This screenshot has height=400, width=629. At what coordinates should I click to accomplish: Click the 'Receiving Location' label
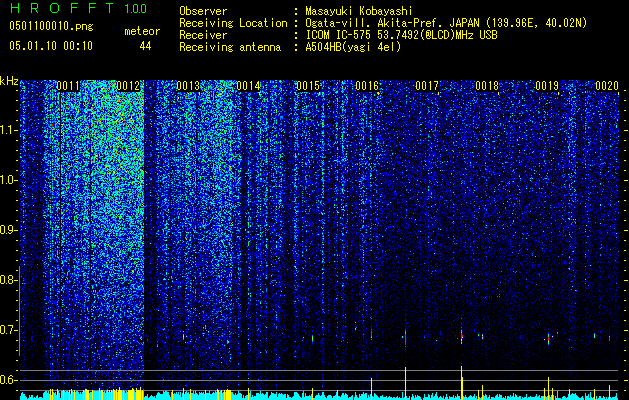[233, 23]
